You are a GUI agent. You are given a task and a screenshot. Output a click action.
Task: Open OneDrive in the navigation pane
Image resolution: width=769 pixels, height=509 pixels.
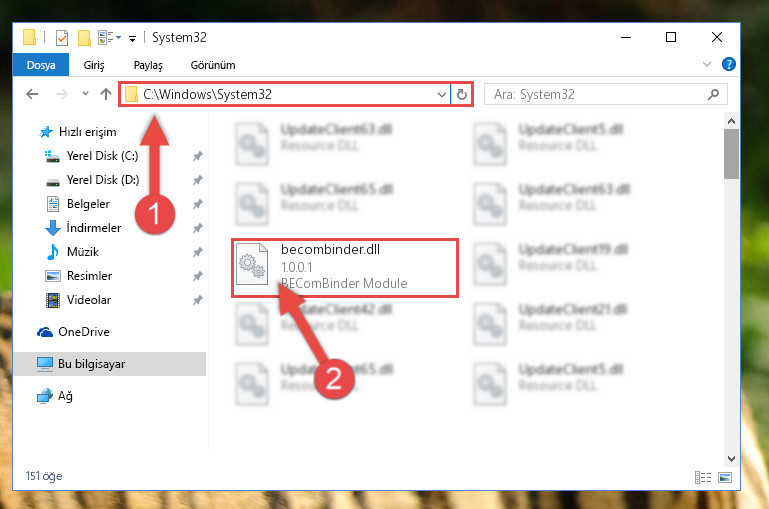(84, 332)
